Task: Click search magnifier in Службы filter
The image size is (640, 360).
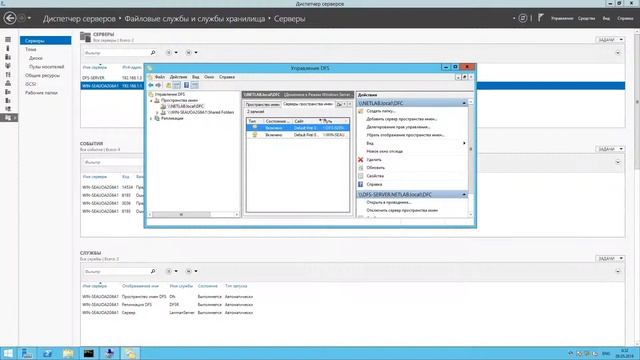Action: [153, 271]
